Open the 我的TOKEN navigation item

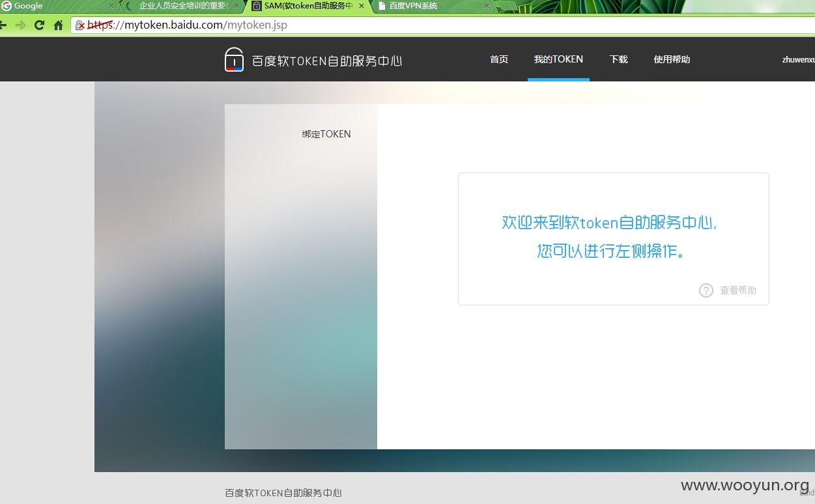pos(558,59)
